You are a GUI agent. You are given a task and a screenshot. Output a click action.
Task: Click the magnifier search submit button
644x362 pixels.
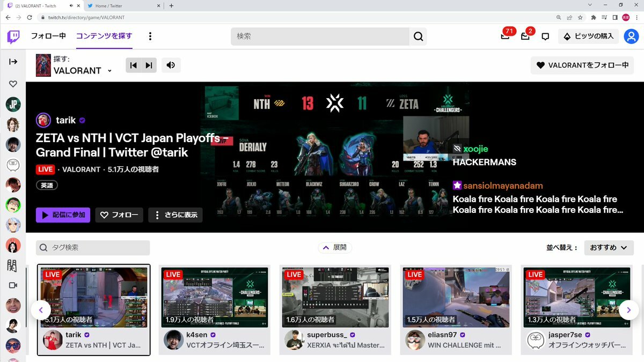(x=418, y=36)
